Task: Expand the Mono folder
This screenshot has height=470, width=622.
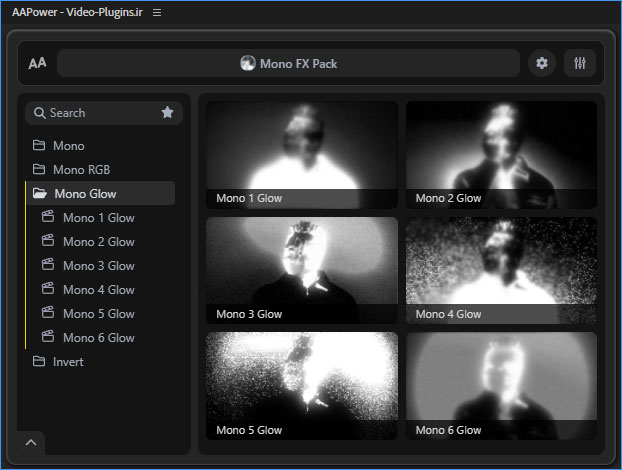Action: click(101, 146)
